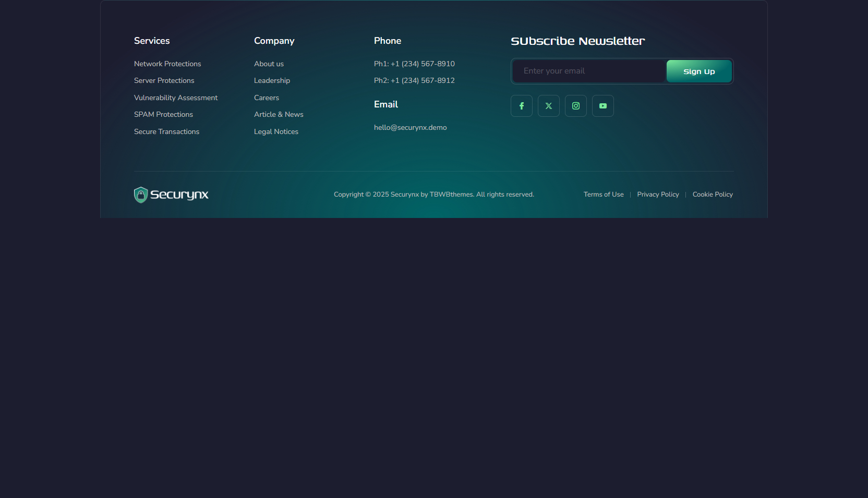
Task: Open Server Protections link
Action: [164, 80]
